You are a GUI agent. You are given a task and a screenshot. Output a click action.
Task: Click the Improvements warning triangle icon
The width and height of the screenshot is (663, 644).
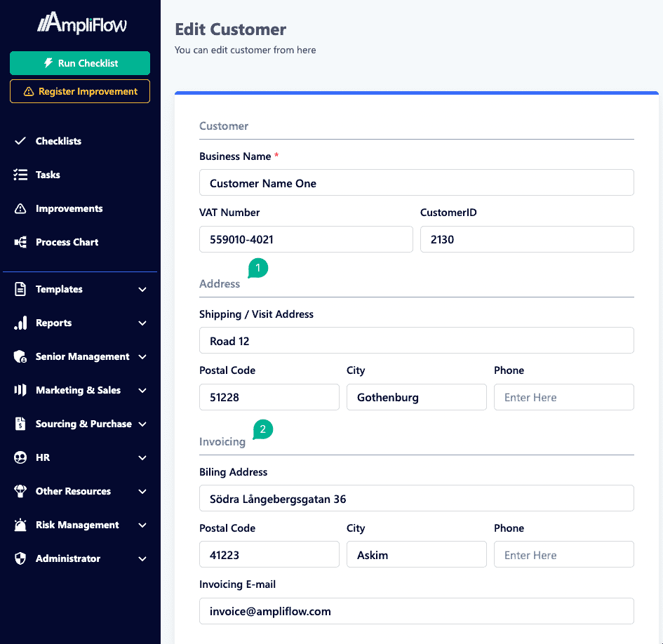coord(20,208)
